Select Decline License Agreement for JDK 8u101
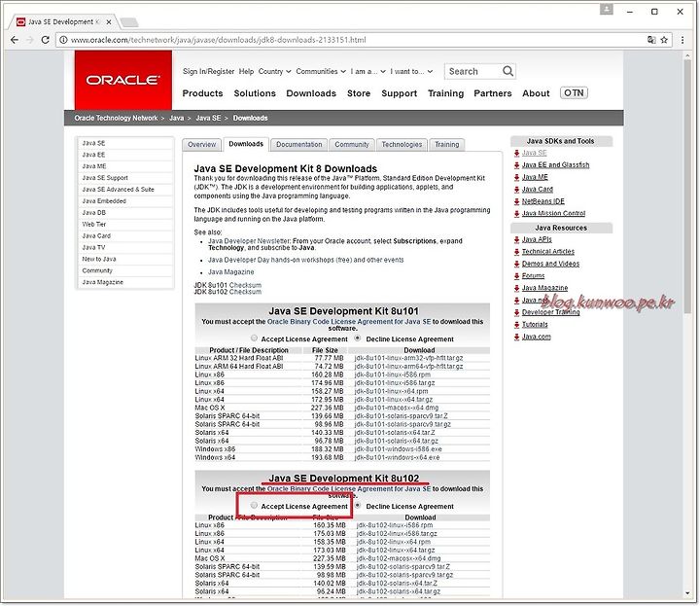700x606 pixels. [358, 339]
